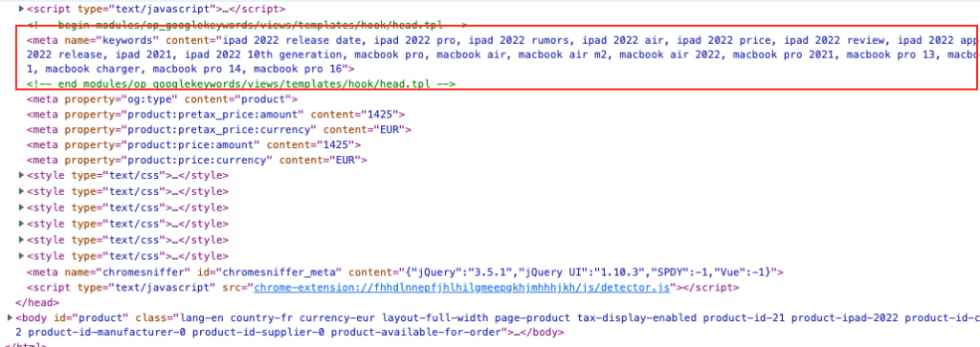Select the og:type meta property row
Image resolution: width=980 pixels, height=347 pixels.
coord(163,99)
